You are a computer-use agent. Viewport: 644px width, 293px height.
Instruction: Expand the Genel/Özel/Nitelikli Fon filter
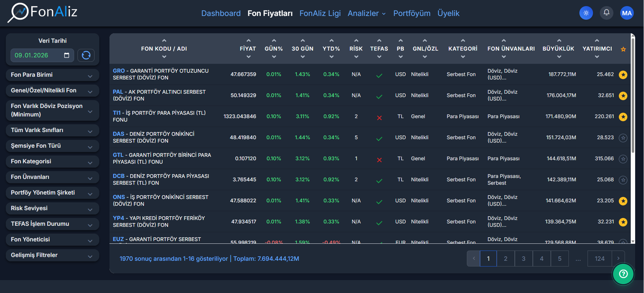(x=52, y=91)
